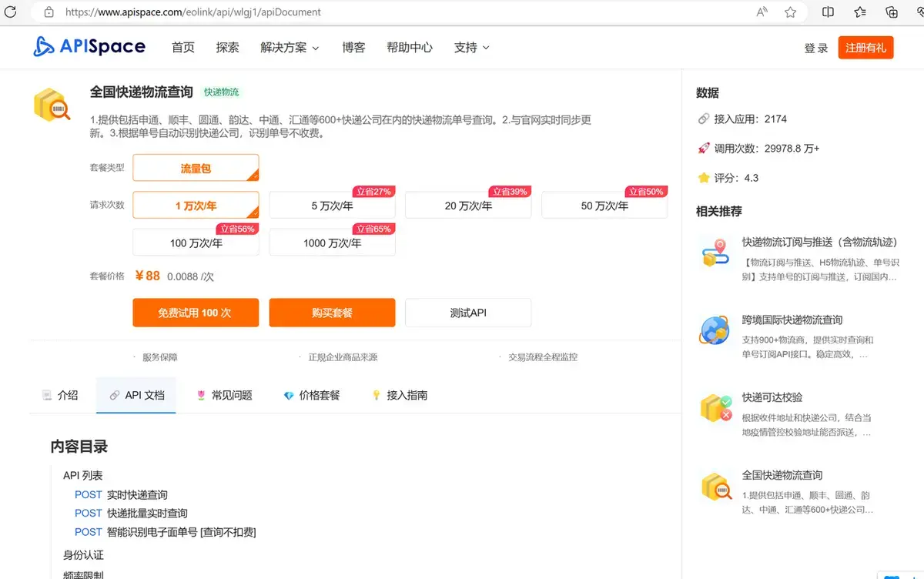
Task: Open the split screen icon in toolbar
Action: (x=829, y=12)
